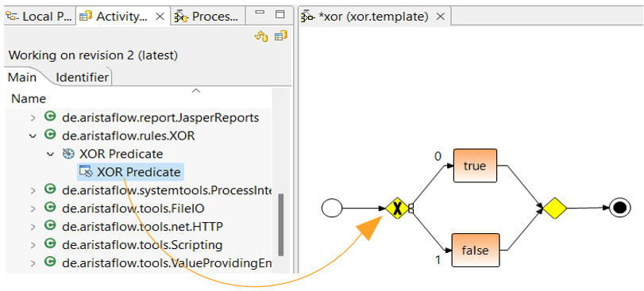Select the 'false' activity node
Image resolution: width=644 pixels, height=291 pixels.
475,250
